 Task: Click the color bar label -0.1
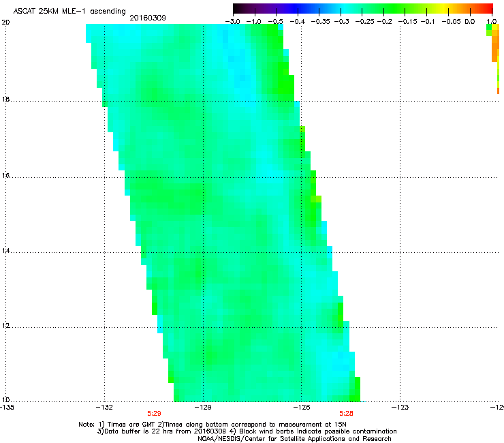point(428,22)
